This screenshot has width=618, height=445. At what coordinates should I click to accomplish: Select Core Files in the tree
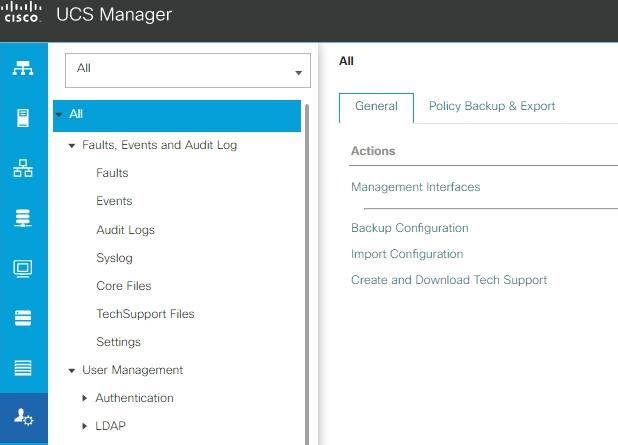(124, 286)
